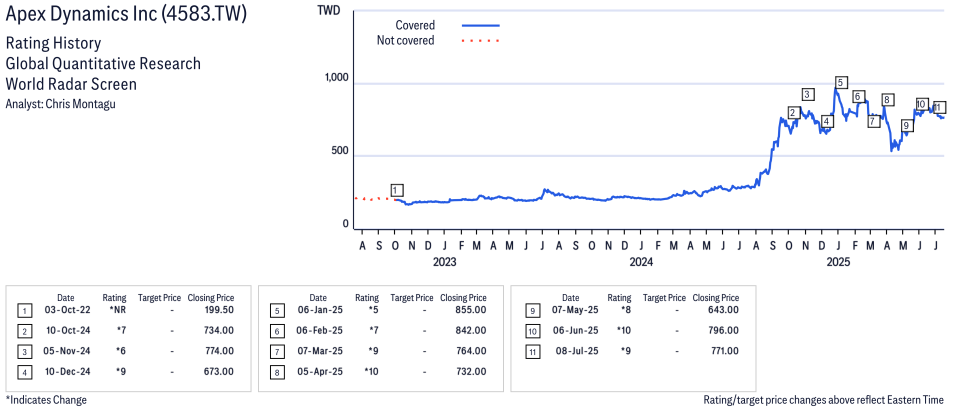
Task: Click the red dotted Not covered legend line
Action: click(x=481, y=41)
